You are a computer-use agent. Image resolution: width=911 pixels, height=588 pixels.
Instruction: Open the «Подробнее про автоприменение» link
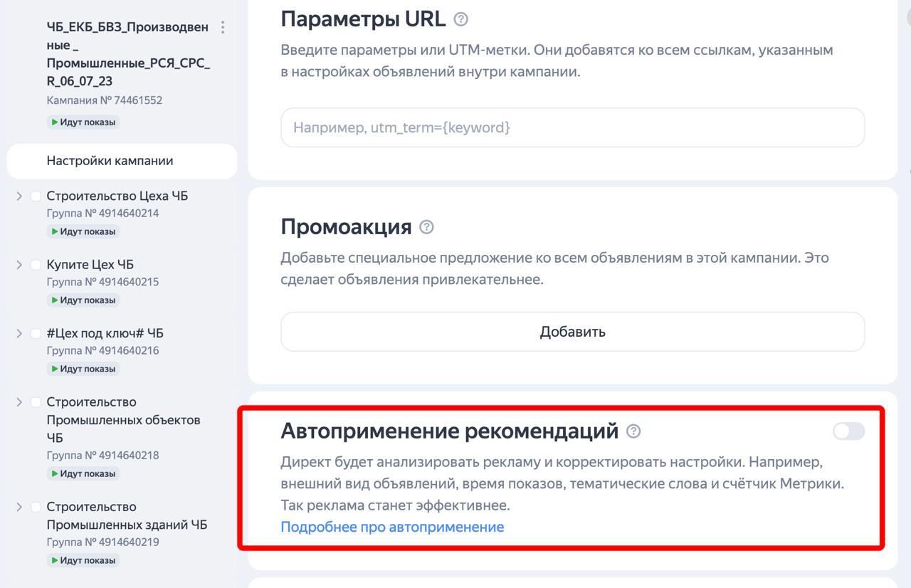[x=391, y=526]
